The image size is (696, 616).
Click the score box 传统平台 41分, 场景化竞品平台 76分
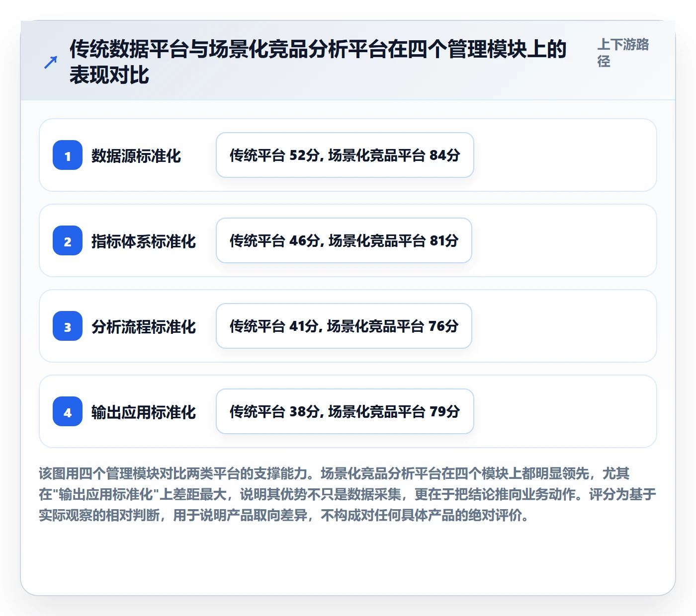[x=344, y=326]
